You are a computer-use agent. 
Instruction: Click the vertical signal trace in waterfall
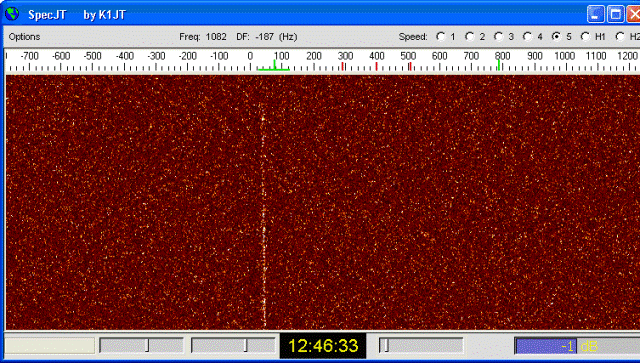click(264, 216)
